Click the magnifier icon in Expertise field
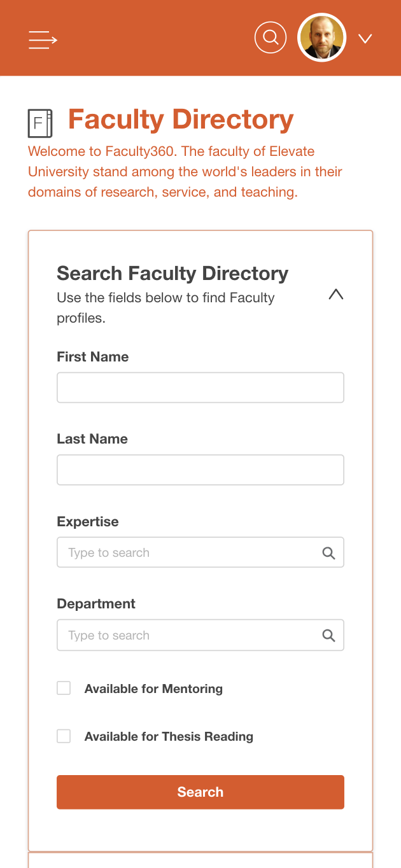Image resolution: width=401 pixels, height=868 pixels. 328,553
